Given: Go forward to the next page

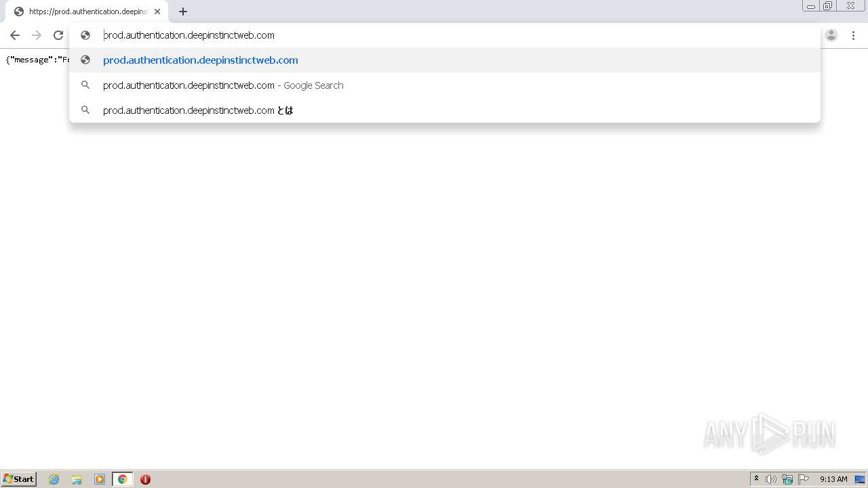Looking at the screenshot, I should (37, 35).
